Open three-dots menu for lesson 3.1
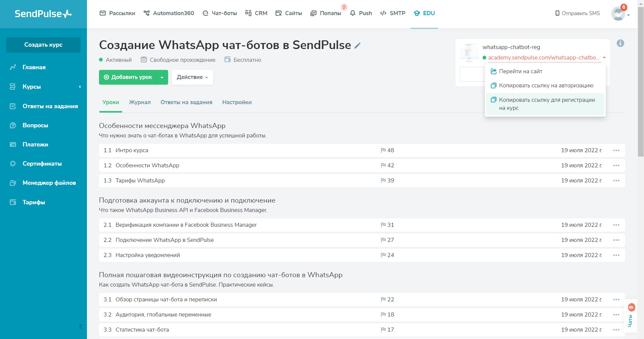 point(616,299)
